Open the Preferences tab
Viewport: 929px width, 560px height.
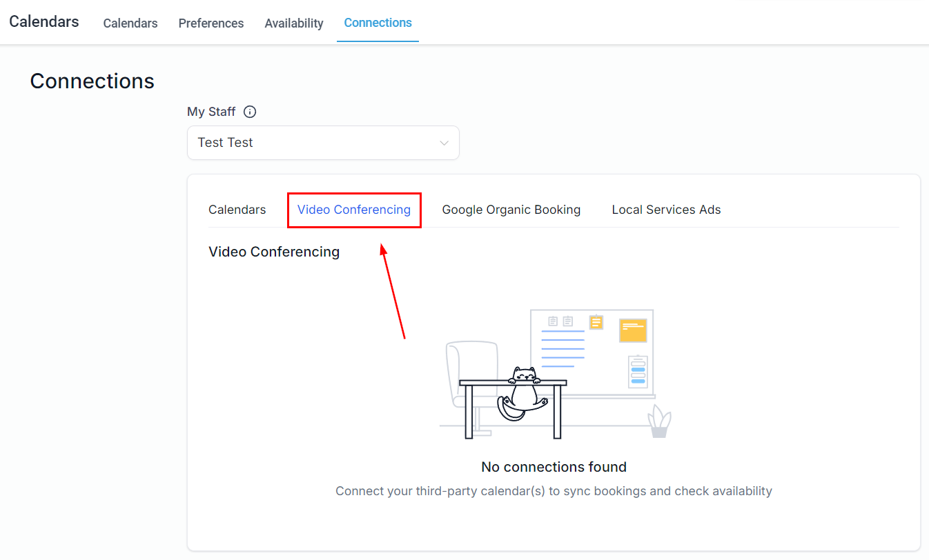click(x=211, y=23)
